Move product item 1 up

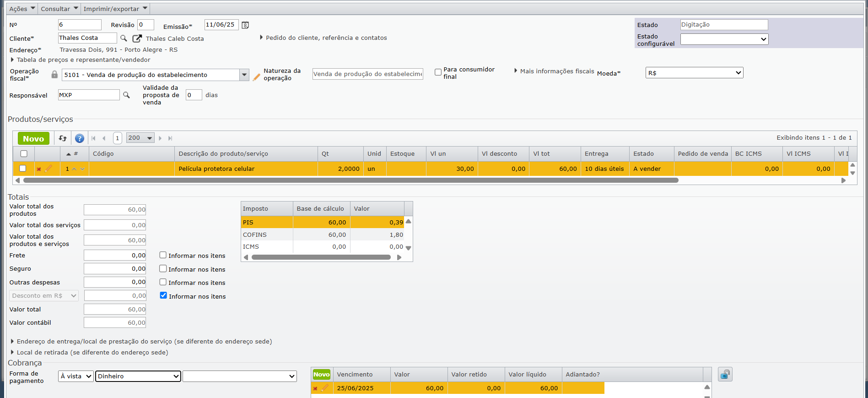click(74, 169)
